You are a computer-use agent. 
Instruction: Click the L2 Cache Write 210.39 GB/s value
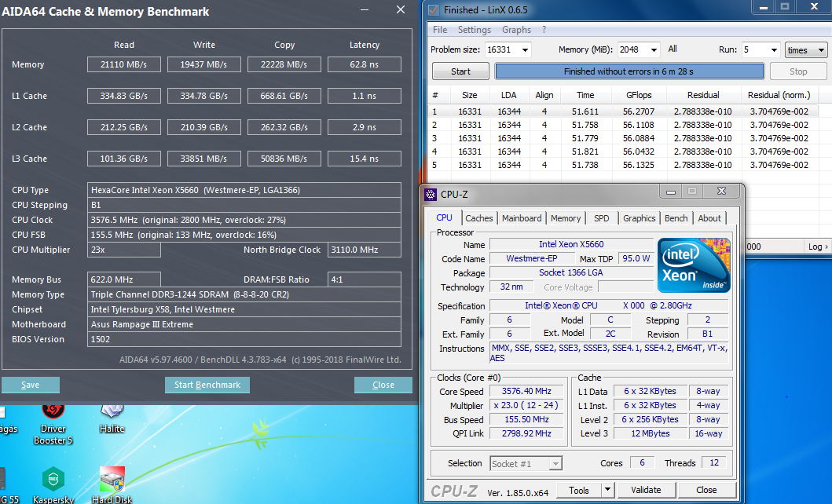click(x=204, y=127)
